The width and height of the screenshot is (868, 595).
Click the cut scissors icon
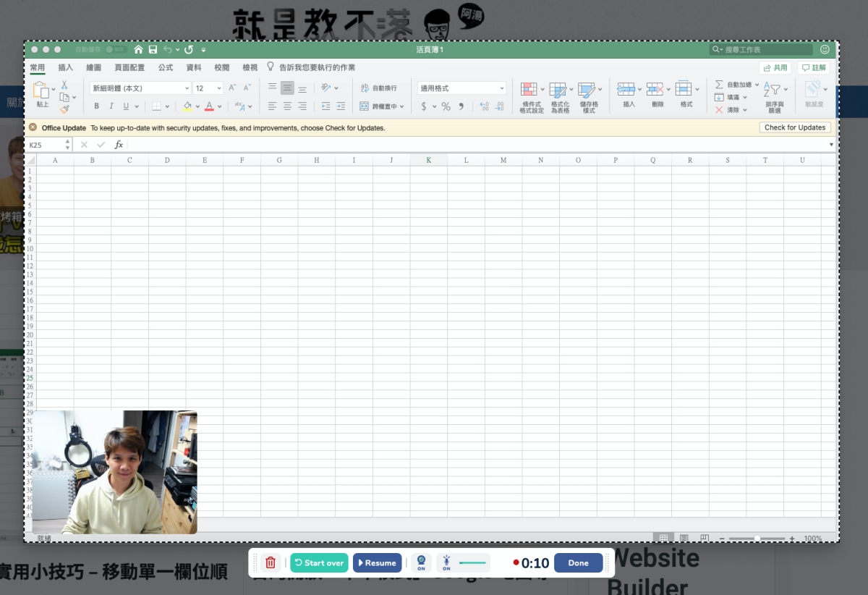[x=64, y=85]
